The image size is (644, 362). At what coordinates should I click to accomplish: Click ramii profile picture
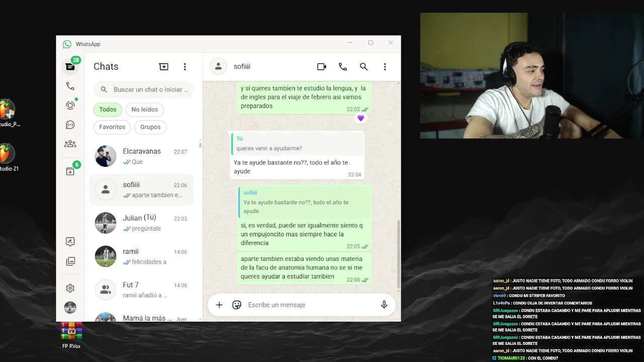click(x=106, y=256)
